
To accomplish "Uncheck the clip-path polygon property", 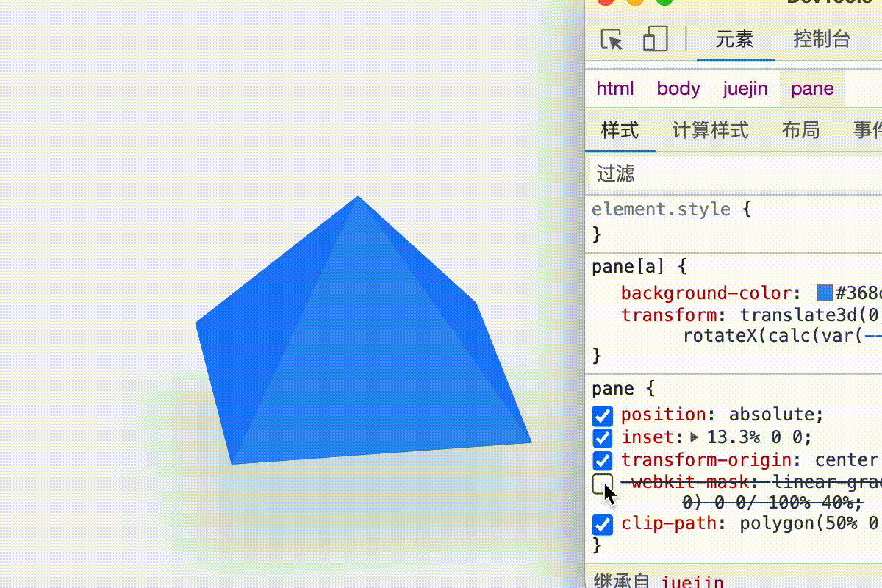I will pyautogui.click(x=602, y=525).
